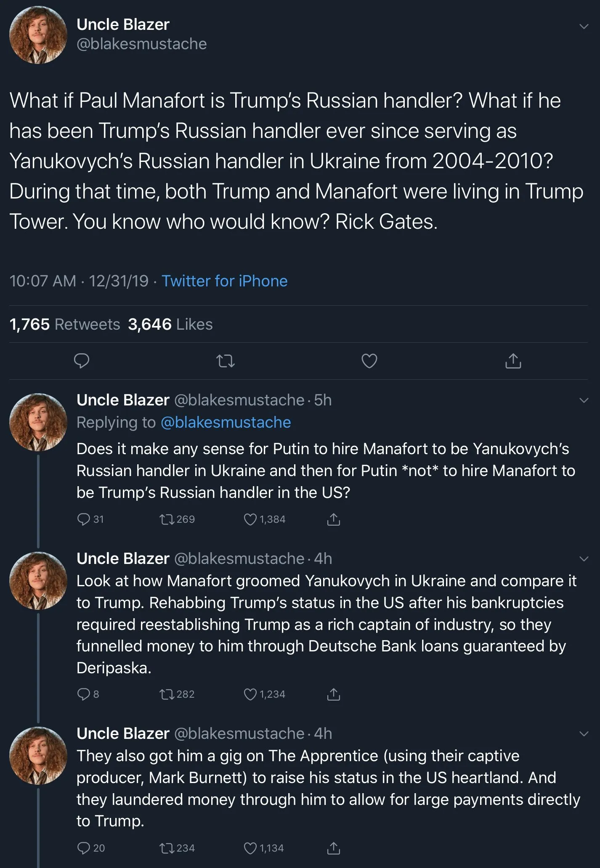Retweet The Apprentice tweet with 234 retweets

[166, 848]
